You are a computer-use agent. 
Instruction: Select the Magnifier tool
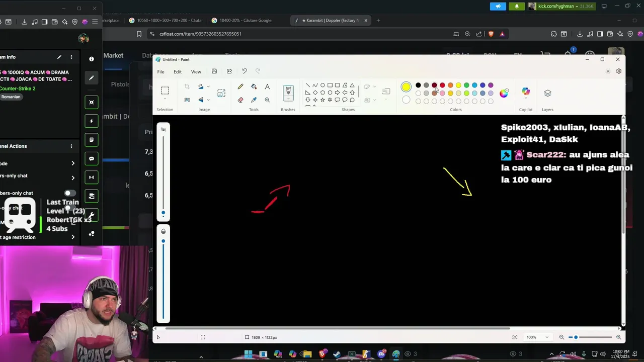coord(267,100)
